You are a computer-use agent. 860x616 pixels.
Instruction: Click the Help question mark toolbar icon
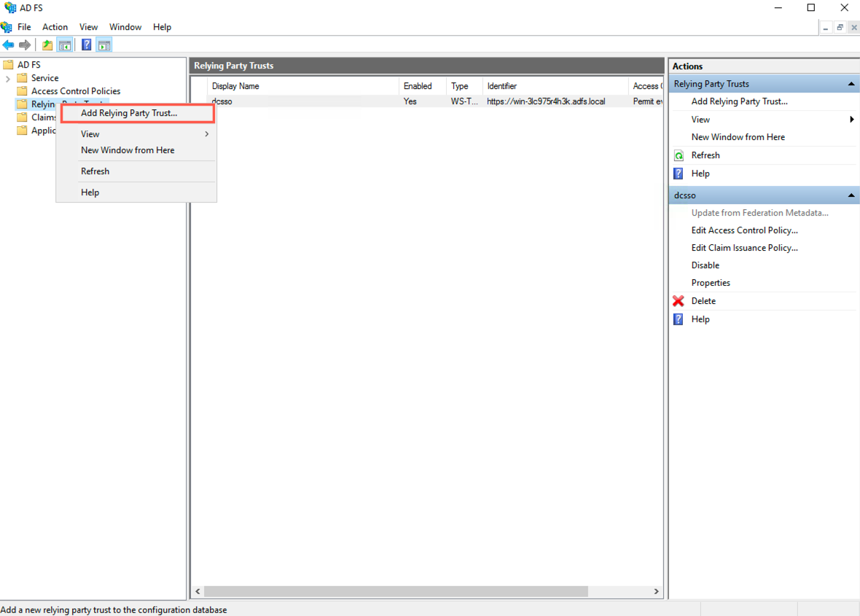pyautogui.click(x=85, y=44)
